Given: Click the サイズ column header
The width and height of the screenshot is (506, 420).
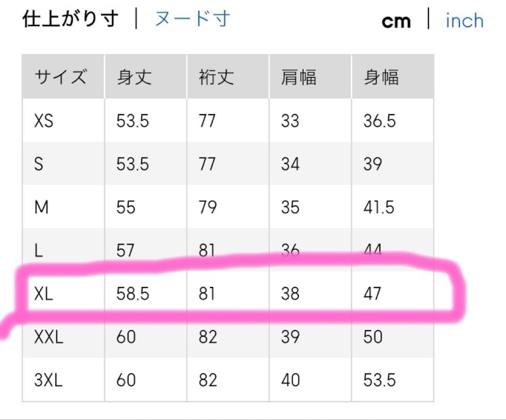Looking at the screenshot, I should (60, 77).
